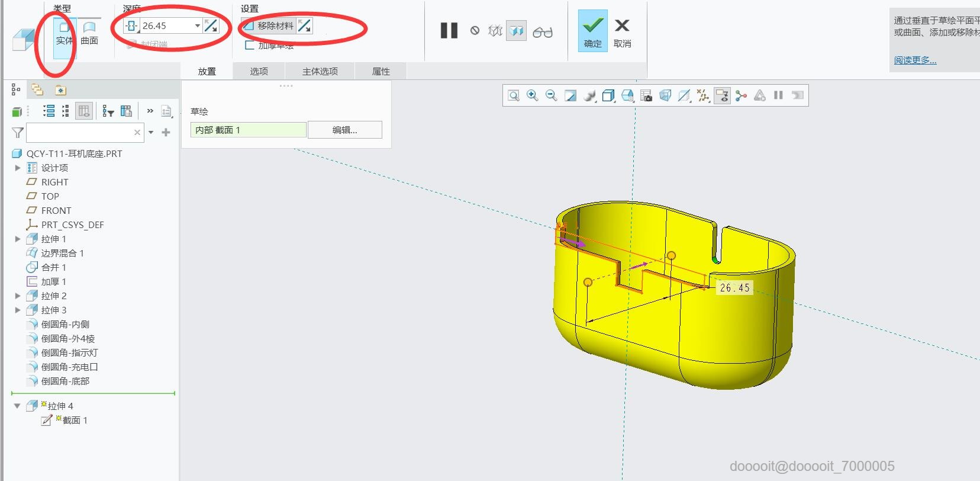Click the plus button beside search field

tap(166, 132)
